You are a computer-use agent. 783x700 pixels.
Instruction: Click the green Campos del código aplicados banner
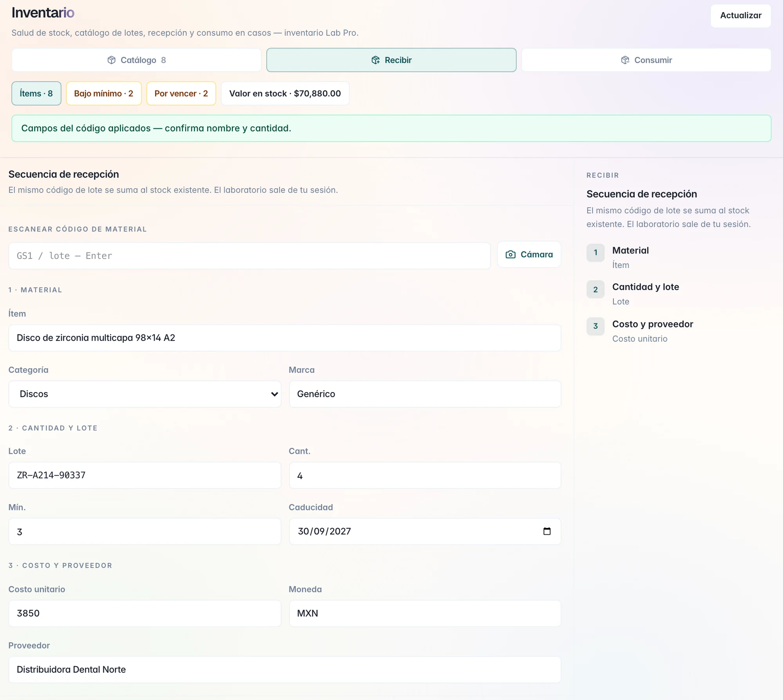coord(391,128)
